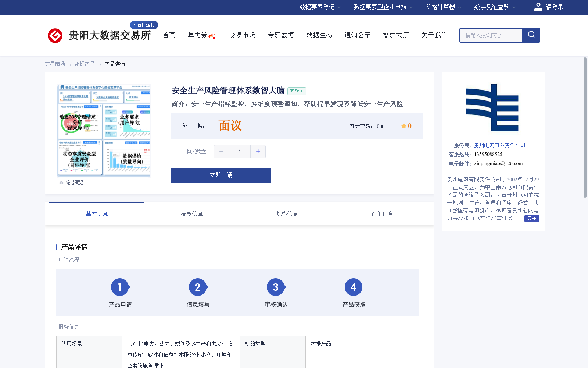The height and width of the screenshot is (368, 588).
Task: Open 需求大厅 navigation item
Action: pos(396,35)
